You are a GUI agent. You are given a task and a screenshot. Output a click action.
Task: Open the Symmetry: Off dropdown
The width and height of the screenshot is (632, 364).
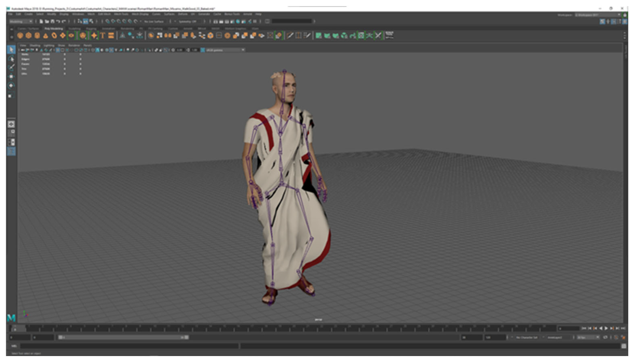(188, 21)
